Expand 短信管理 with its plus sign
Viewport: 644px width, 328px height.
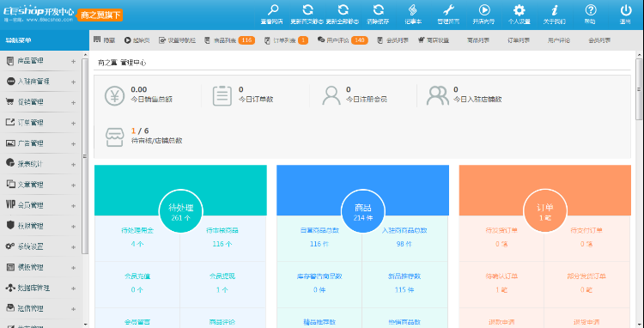pos(73,308)
